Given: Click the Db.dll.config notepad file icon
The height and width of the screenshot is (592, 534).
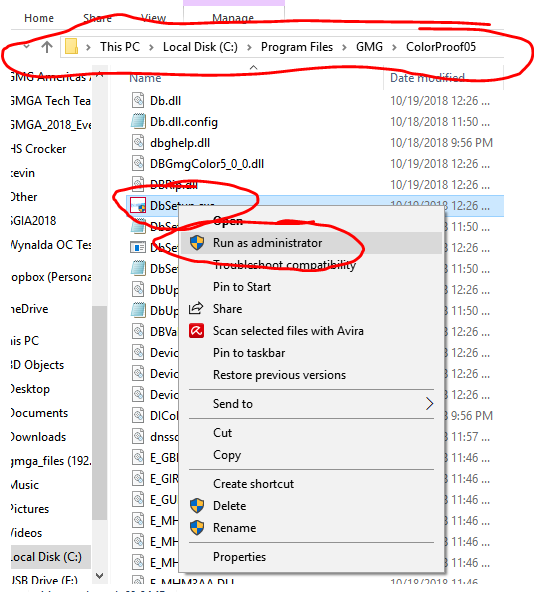Looking at the screenshot, I should 138,122.
